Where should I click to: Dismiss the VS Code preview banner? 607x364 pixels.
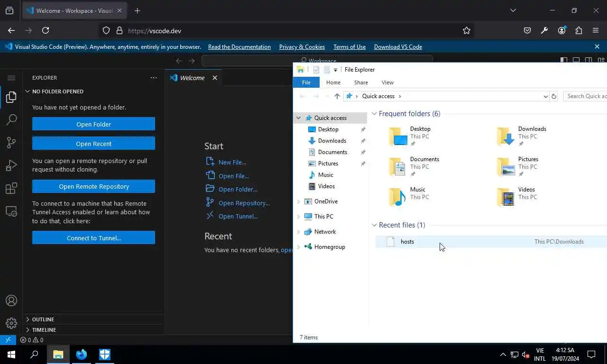click(597, 46)
